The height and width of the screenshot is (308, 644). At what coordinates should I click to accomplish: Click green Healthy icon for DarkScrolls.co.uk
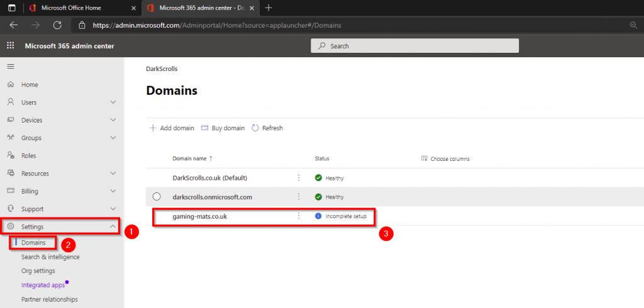tap(318, 179)
